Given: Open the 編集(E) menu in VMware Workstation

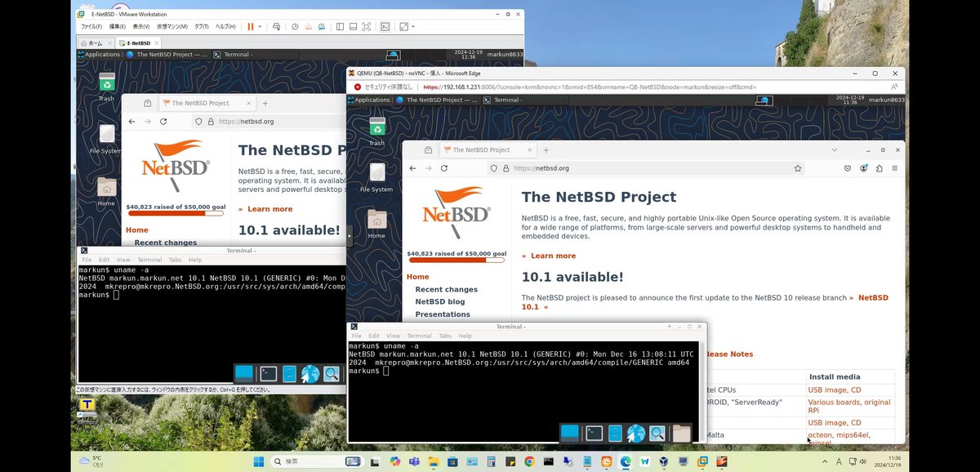Looking at the screenshot, I should (x=118, y=26).
